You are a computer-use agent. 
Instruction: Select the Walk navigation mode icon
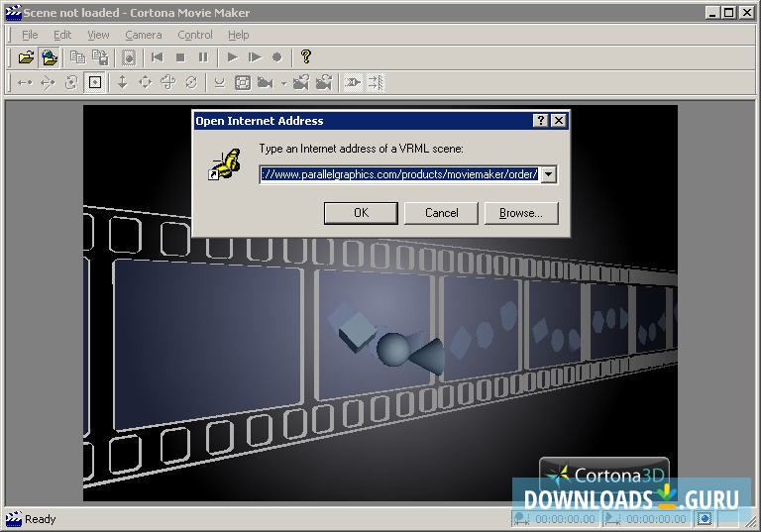(x=25, y=83)
